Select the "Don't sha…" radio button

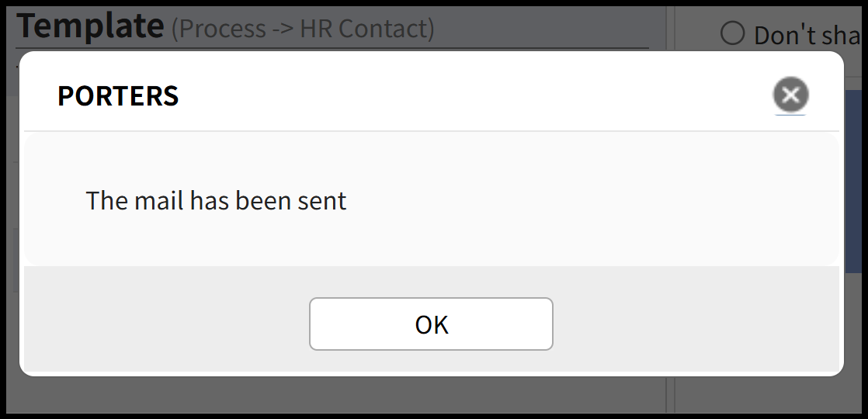pos(732,34)
